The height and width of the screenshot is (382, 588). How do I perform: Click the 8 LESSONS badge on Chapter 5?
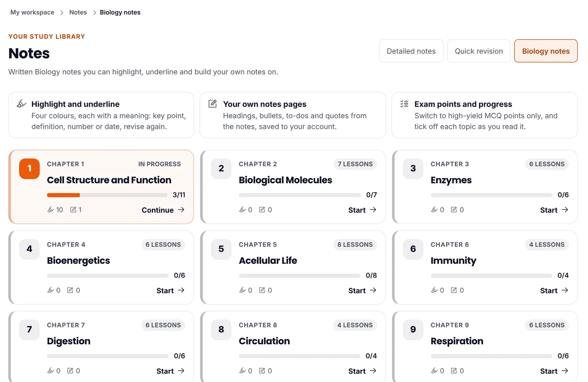coord(355,244)
